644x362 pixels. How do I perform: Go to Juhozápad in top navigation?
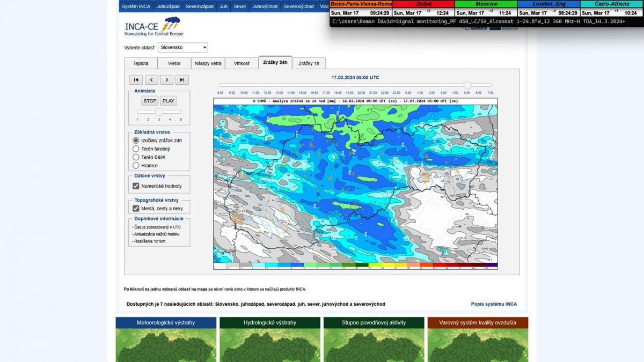point(168,6)
